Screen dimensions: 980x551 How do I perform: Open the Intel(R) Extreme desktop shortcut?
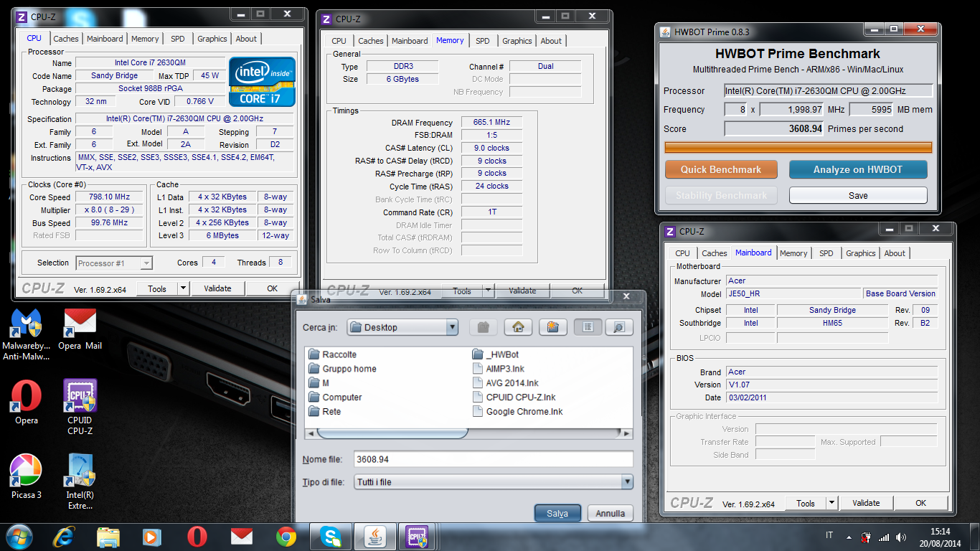coord(80,482)
